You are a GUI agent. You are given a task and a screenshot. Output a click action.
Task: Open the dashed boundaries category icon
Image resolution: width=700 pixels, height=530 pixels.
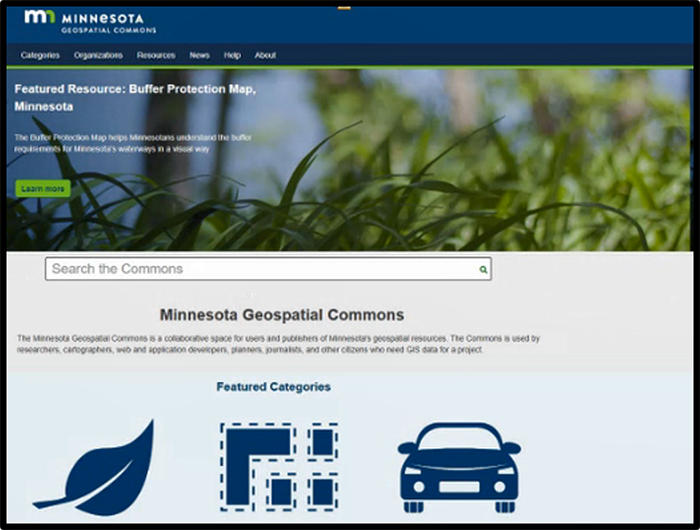[x=279, y=467]
